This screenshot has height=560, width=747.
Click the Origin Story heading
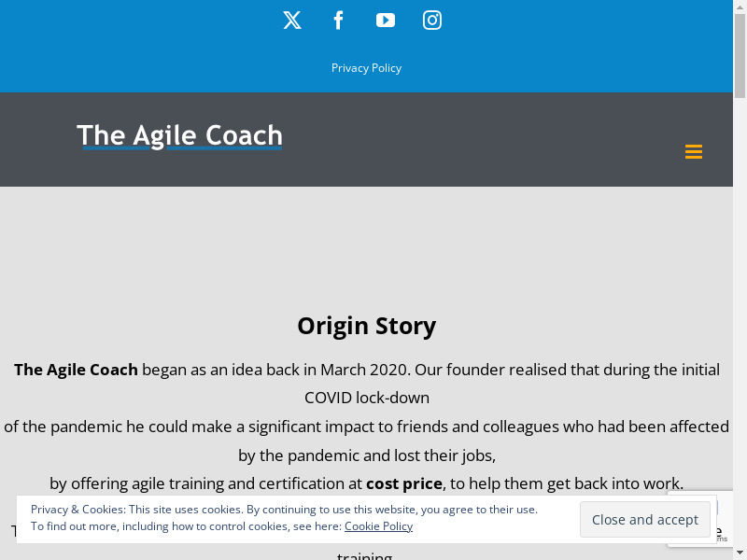pos(366,326)
